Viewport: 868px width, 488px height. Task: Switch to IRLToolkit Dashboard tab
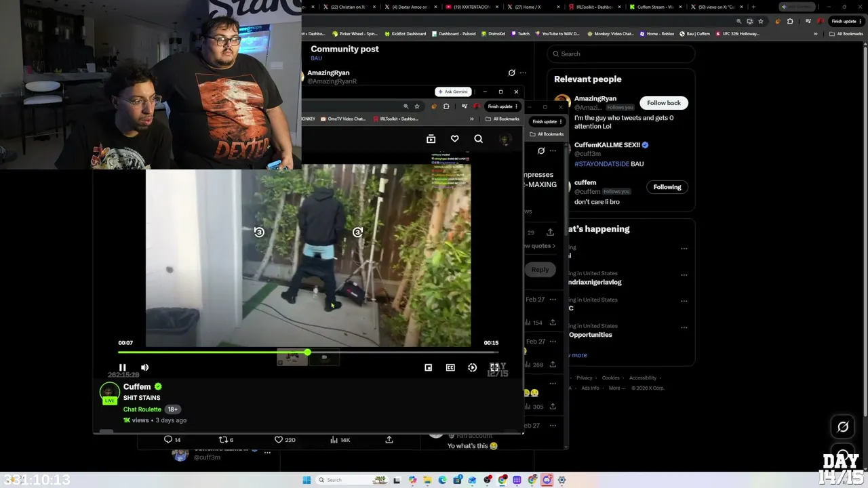point(594,7)
